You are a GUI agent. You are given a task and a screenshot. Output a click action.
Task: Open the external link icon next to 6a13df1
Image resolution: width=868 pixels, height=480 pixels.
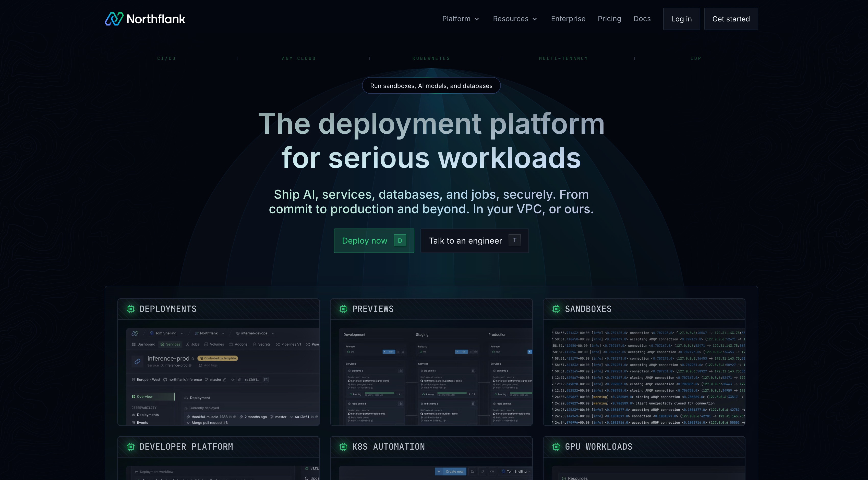(266, 380)
